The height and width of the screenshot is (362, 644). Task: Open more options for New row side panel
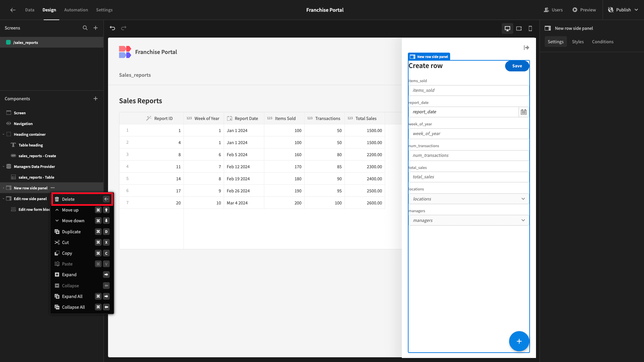(x=53, y=188)
